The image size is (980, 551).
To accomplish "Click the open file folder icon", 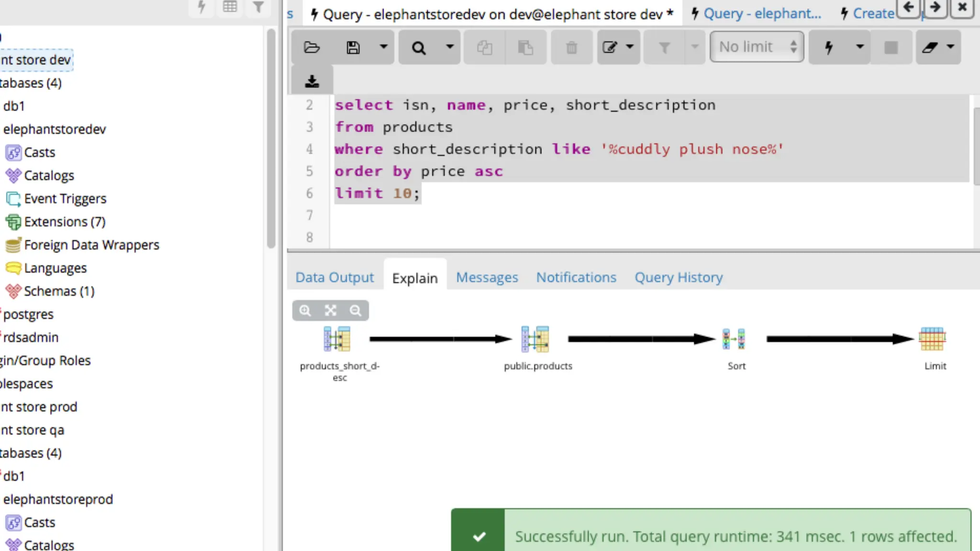I will point(312,47).
